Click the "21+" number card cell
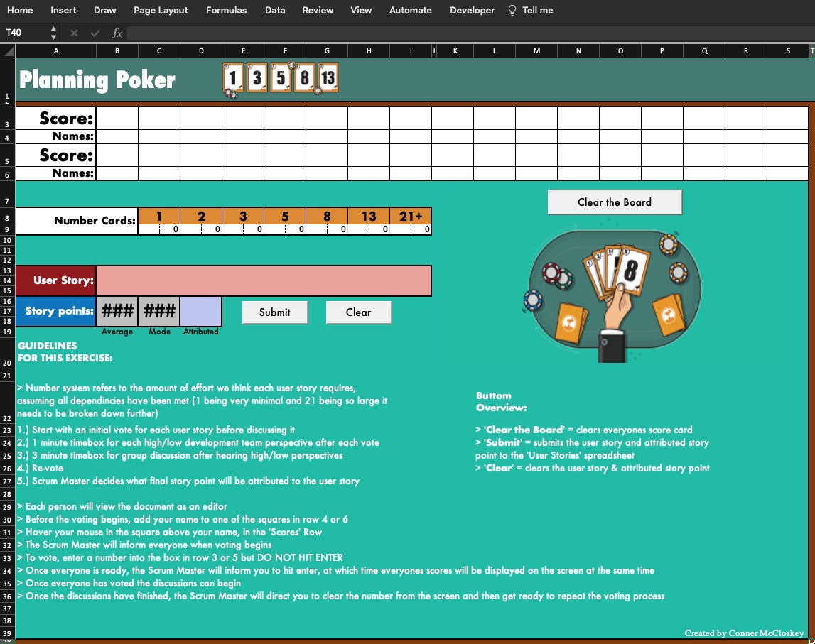Screen dimensions: 815x644 (411, 217)
